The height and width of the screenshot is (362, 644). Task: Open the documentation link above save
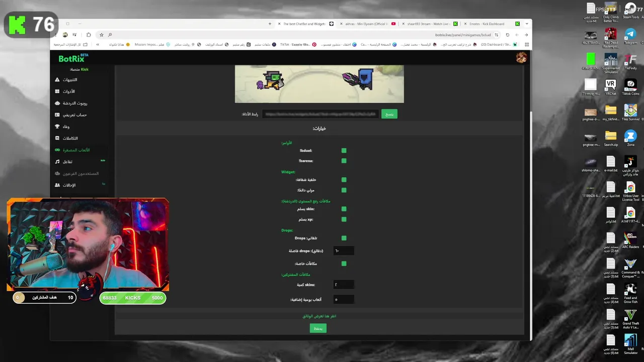pyautogui.click(x=319, y=316)
